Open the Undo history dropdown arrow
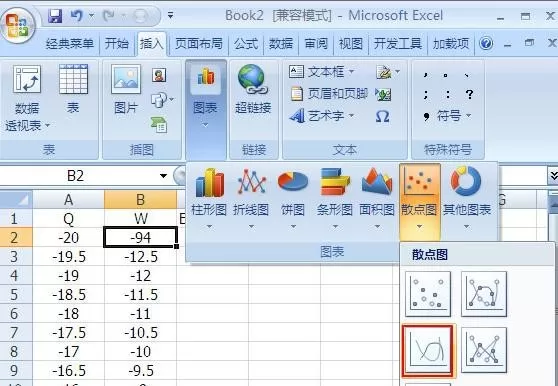This screenshot has height=386, width=558. [x=91, y=16]
